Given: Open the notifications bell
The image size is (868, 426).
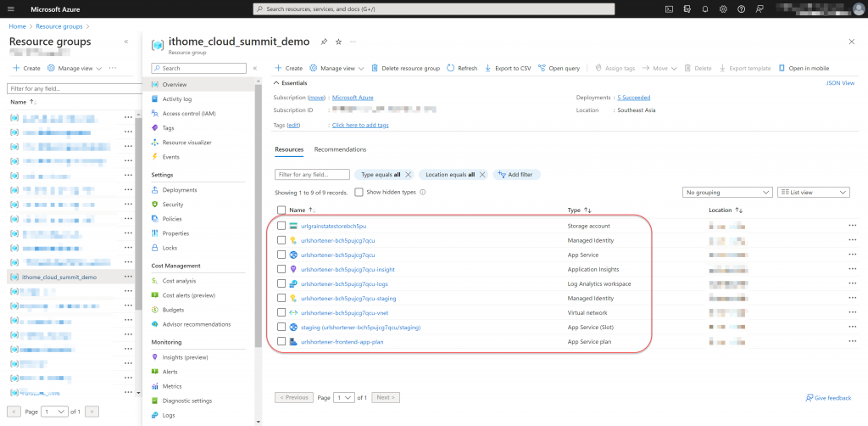Looking at the screenshot, I should 705,8.
